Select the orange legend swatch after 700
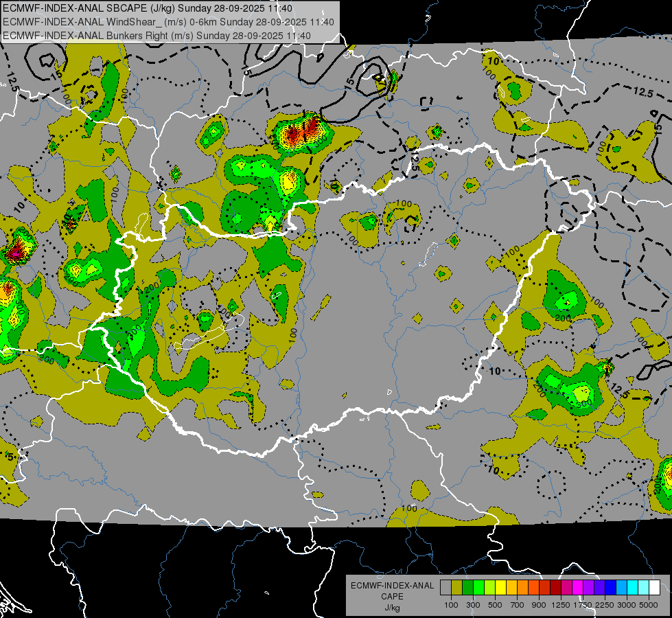The height and width of the screenshot is (618, 672). click(x=522, y=588)
